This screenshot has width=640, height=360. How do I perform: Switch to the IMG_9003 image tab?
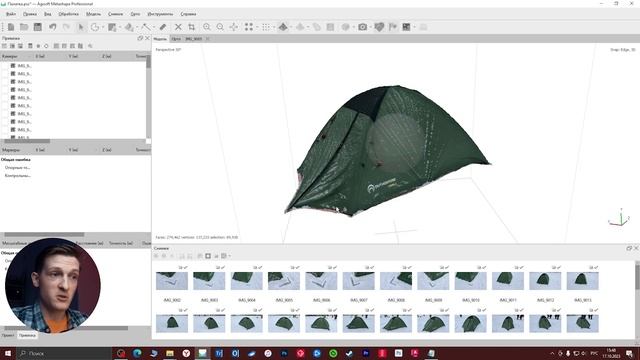tap(193, 39)
